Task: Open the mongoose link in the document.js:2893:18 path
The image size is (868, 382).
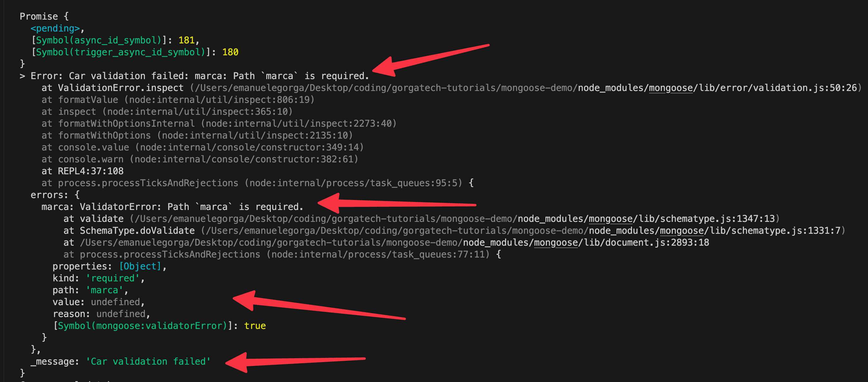Action: [556, 242]
